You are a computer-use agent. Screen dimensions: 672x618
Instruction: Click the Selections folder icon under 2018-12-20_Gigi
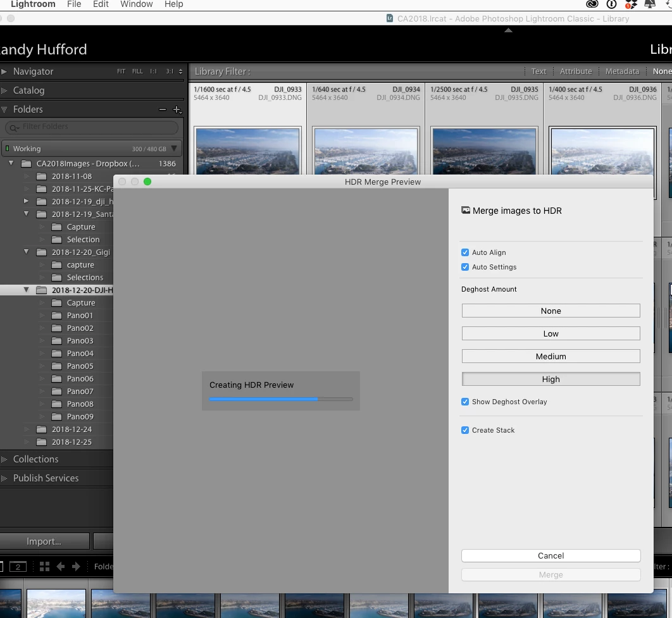pos(56,278)
